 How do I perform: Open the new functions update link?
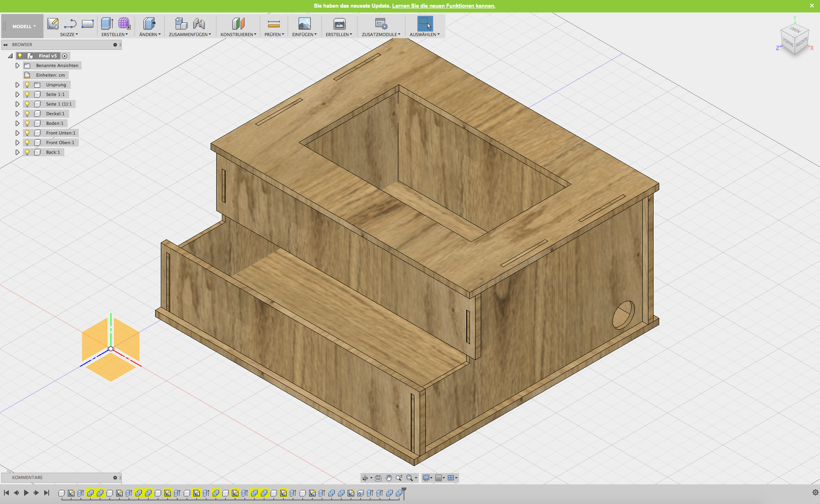pos(443,6)
